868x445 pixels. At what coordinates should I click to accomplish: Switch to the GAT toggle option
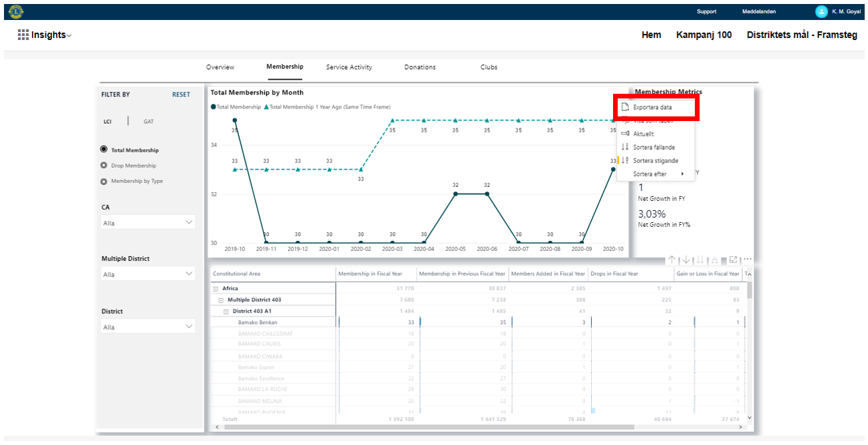coord(148,122)
